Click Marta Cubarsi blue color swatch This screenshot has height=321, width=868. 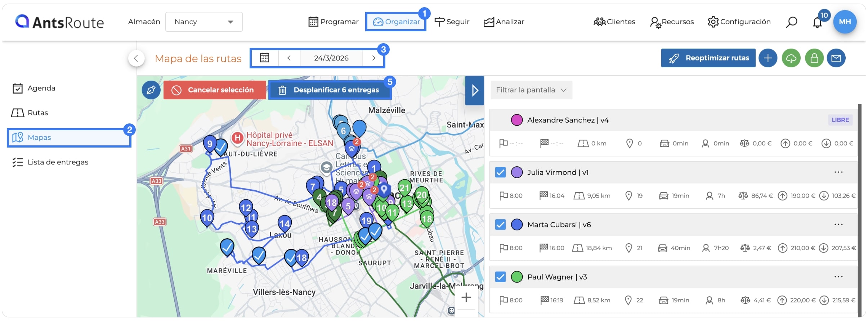(517, 225)
